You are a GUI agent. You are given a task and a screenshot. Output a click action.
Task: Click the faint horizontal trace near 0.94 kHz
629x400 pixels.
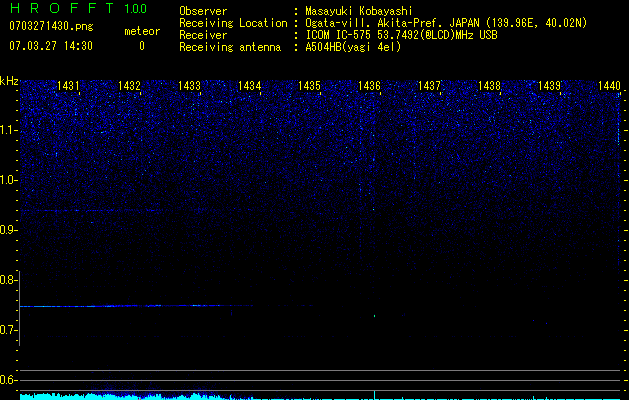pos(90,211)
